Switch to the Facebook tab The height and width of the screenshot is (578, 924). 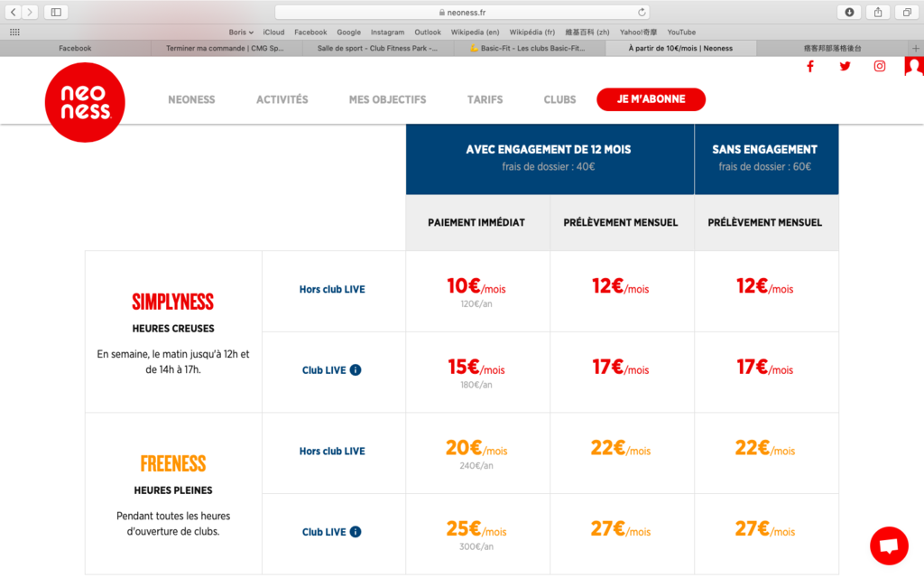coord(76,49)
